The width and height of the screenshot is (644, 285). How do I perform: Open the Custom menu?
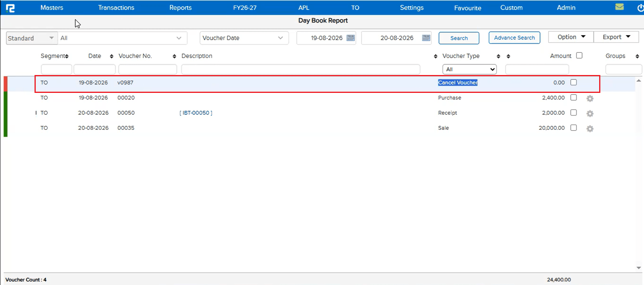[x=511, y=8]
